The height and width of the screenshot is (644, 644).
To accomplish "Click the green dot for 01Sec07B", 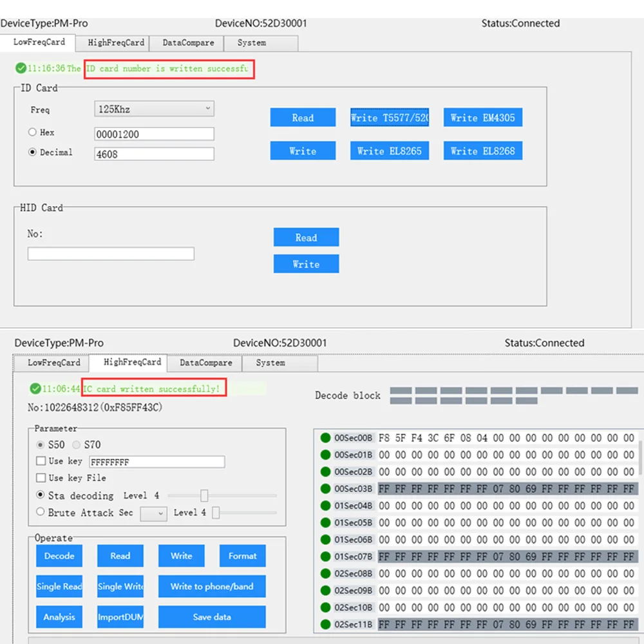I will coord(325,556).
